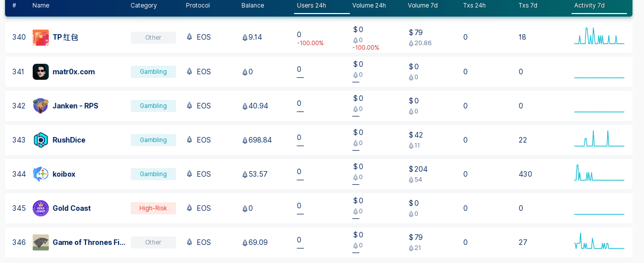Click the Gold Coast app logo
Screen dimensions: 644x263
coord(41,208)
